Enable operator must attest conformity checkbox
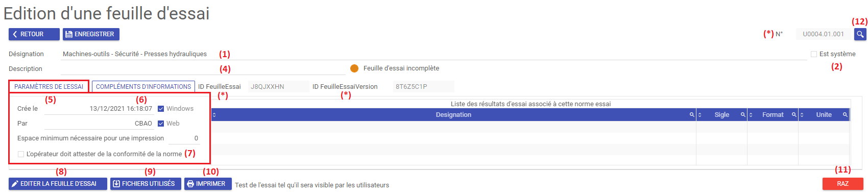 21,154
